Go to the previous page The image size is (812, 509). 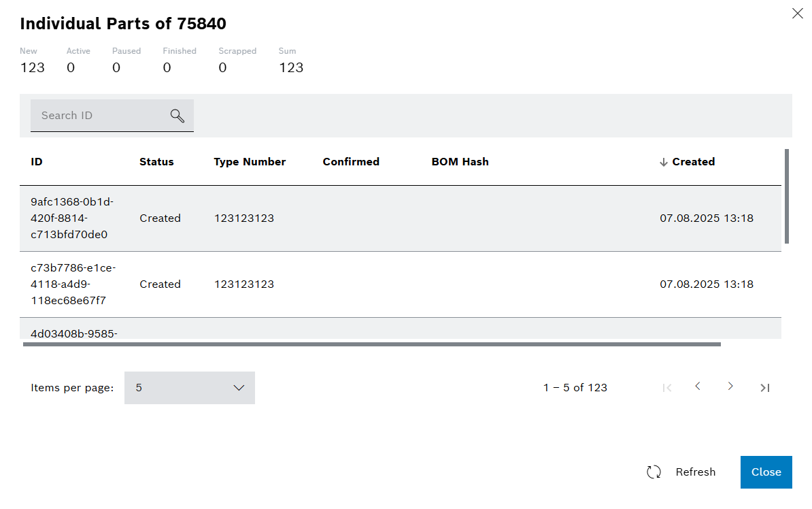(x=698, y=387)
